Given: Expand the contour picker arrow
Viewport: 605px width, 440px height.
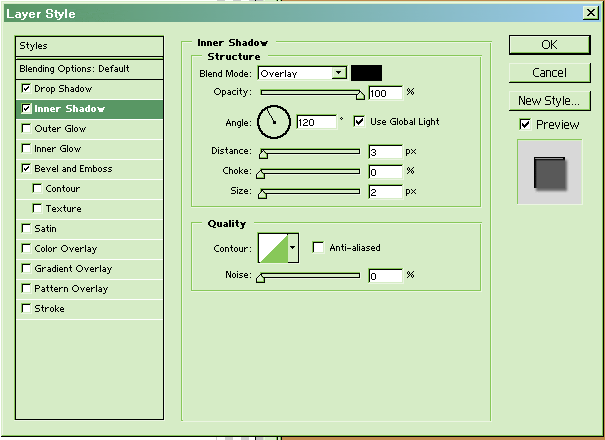Looking at the screenshot, I should (x=293, y=247).
